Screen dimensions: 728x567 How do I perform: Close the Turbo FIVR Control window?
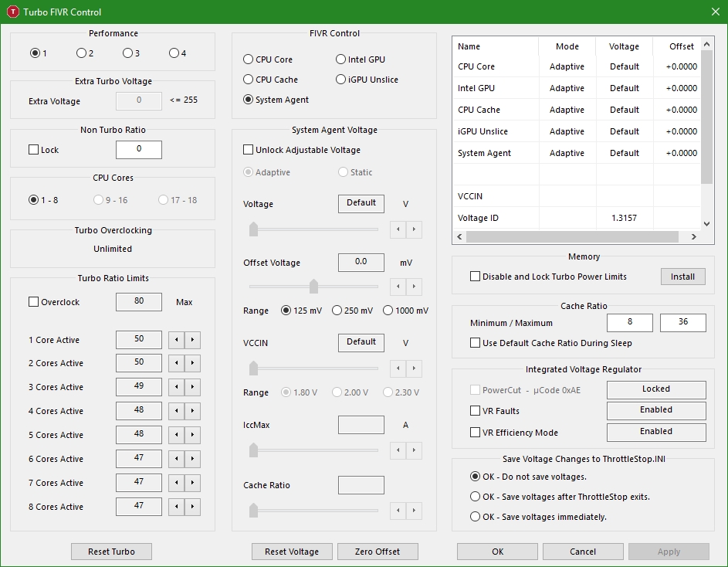(x=716, y=12)
